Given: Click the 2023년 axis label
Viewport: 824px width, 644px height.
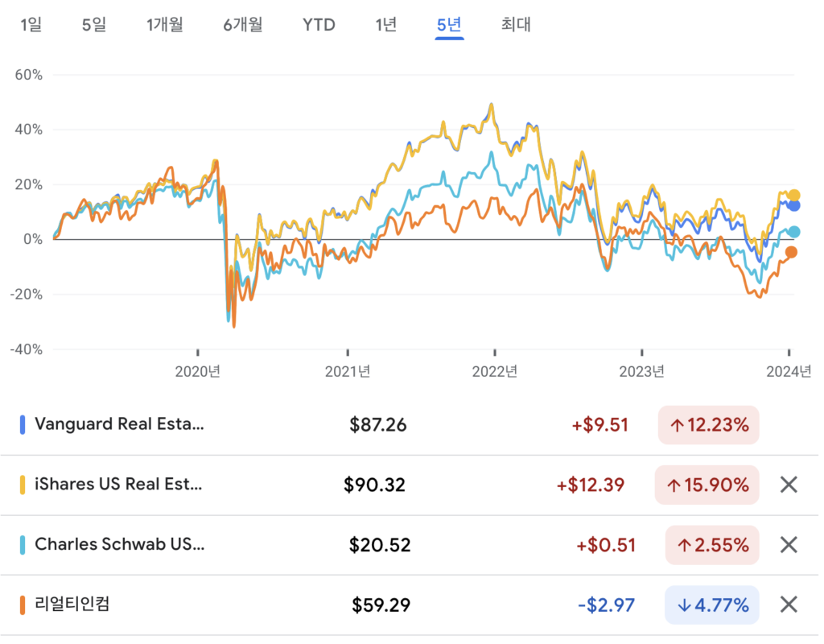Looking at the screenshot, I should pyautogui.click(x=641, y=372).
